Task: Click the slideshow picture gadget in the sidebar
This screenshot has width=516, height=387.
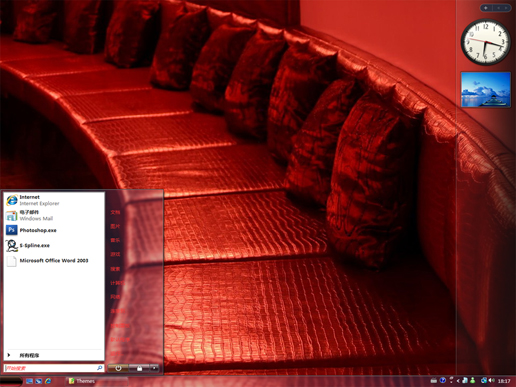Action: coord(486,89)
